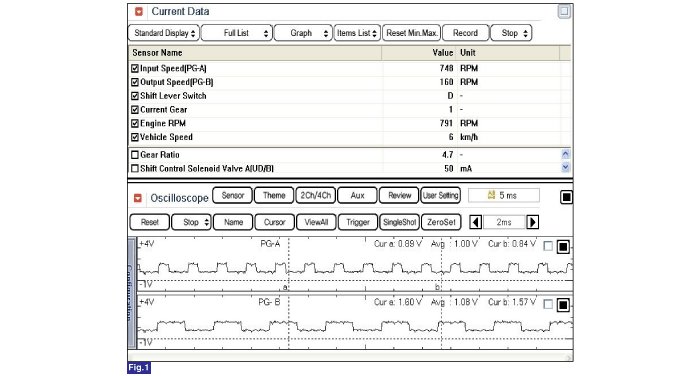The width and height of the screenshot is (700, 376).
Task: Open the Graph dropdown
Action: coord(303,33)
